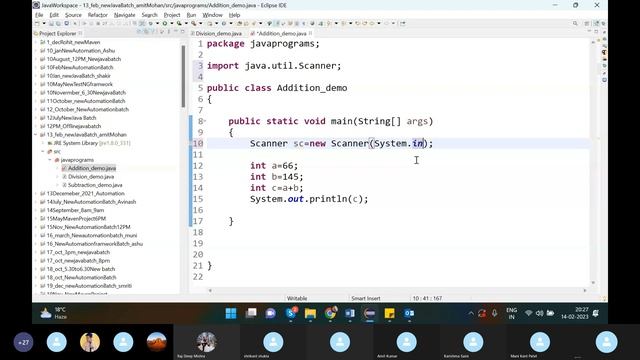640x360 pixels.
Task: Open Outlook from the taskbar
Action: tap(409, 313)
